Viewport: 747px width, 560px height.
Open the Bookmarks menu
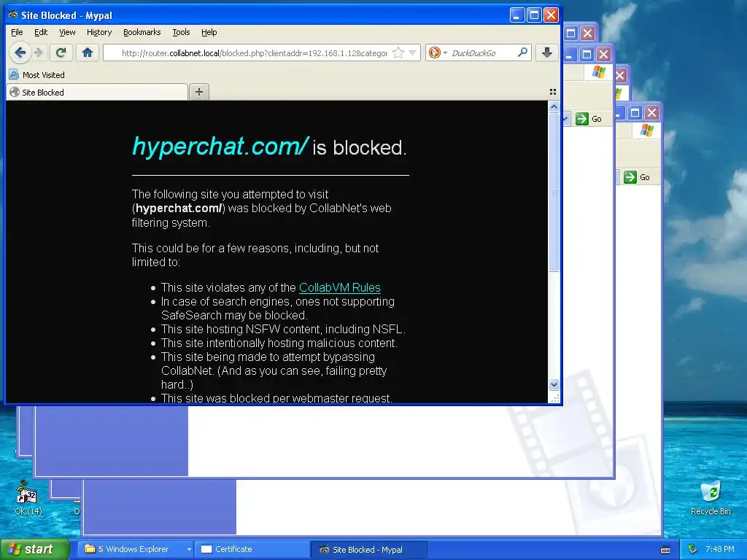point(142,32)
